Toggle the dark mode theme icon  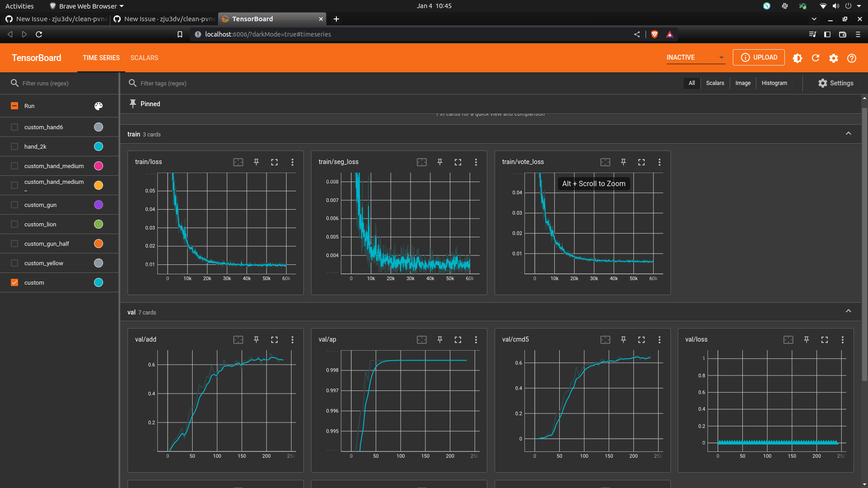point(797,58)
